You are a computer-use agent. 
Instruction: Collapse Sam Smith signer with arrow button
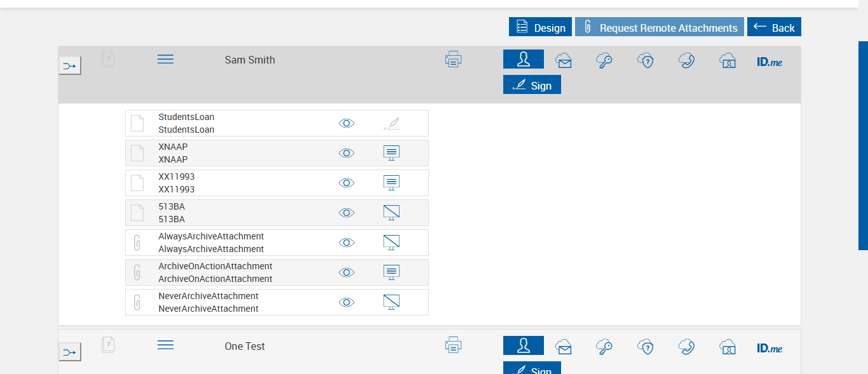70,65
